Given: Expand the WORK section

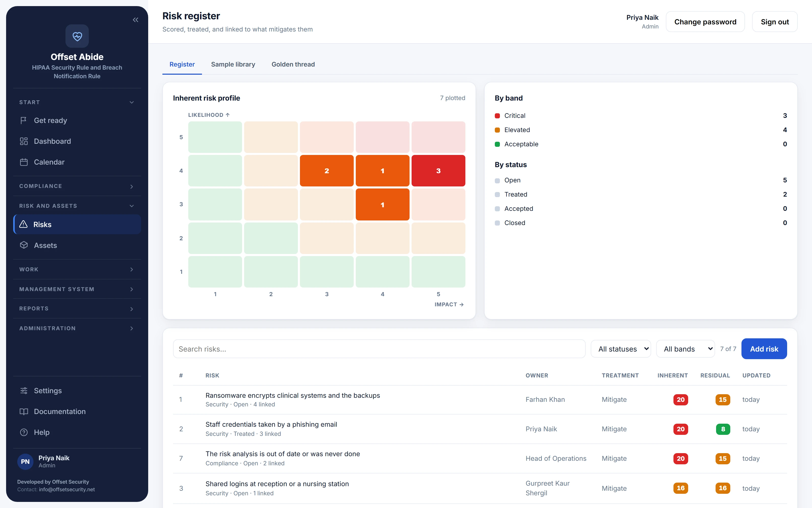Looking at the screenshot, I should coord(77,269).
